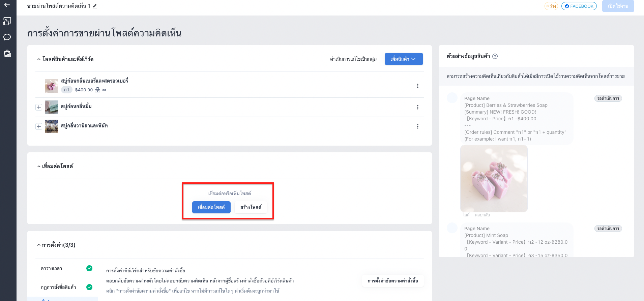This screenshot has width=644, height=301.
Task: Select the กฎการสั่งซื้อสินค้า settings tab
Action: tap(63, 287)
